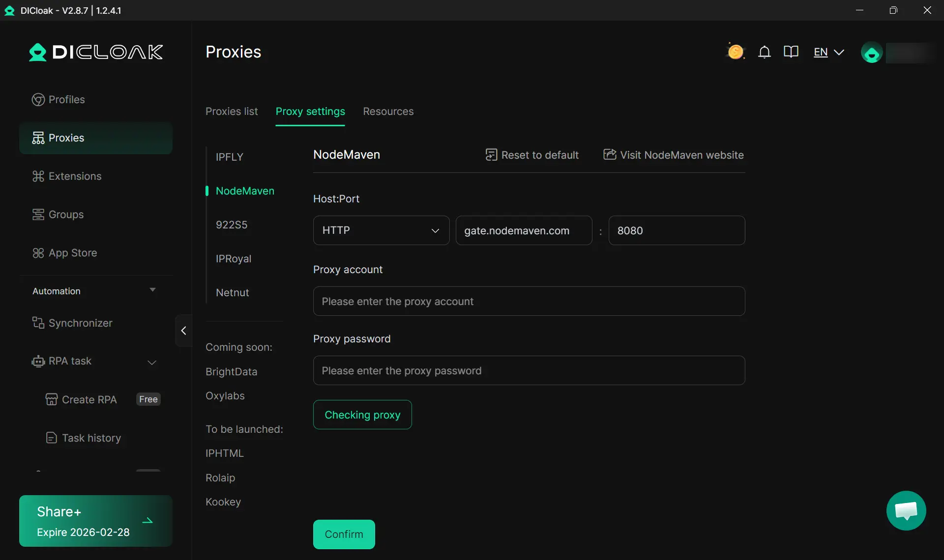Image resolution: width=944 pixels, height=560 pixels.
Task: Select IPRoyal proxy provider
Action: coord(233,259)
